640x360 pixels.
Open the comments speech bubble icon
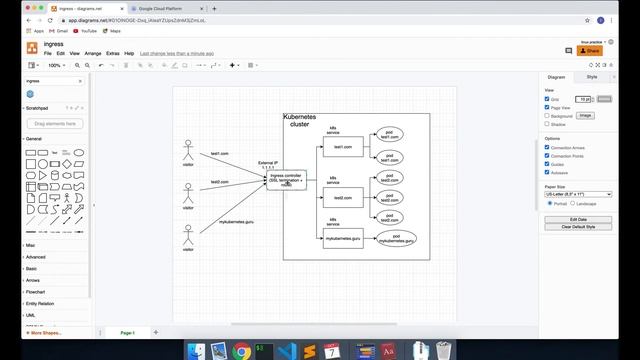pos(569,51)
